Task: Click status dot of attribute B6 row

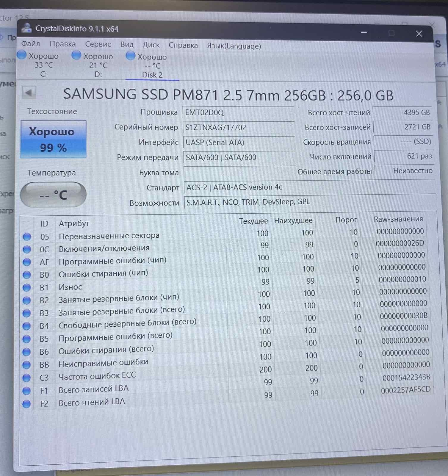Action: pyautogui.click(x=27, y=352)
